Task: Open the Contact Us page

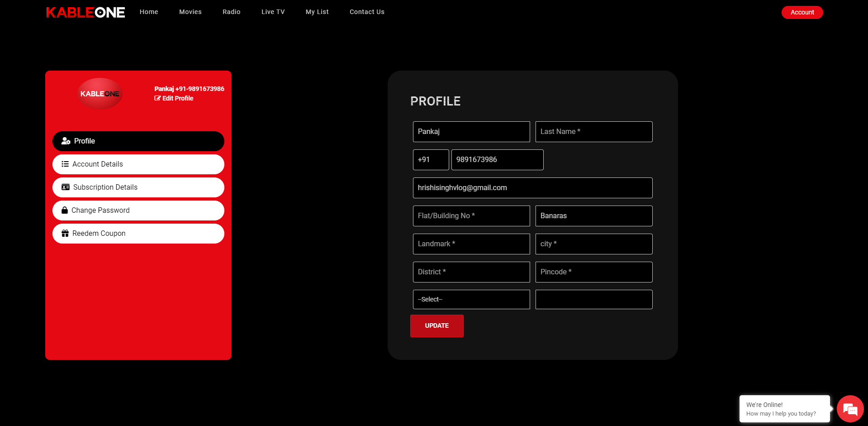Action: pyautogui.click(x=367, y=12)
